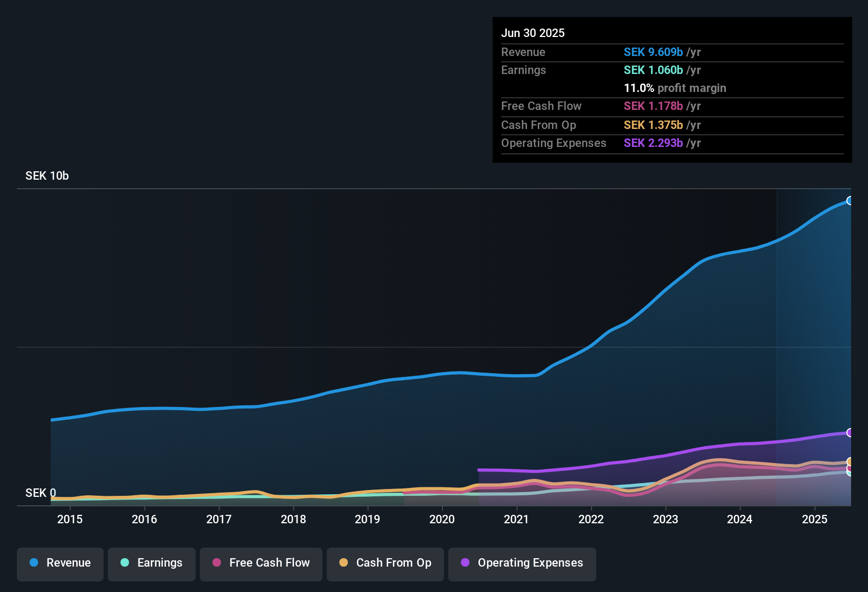Screen dimensions: 868x592
Task: Click the SEK 10b gridline label
Action: click(x=46, y=175)
